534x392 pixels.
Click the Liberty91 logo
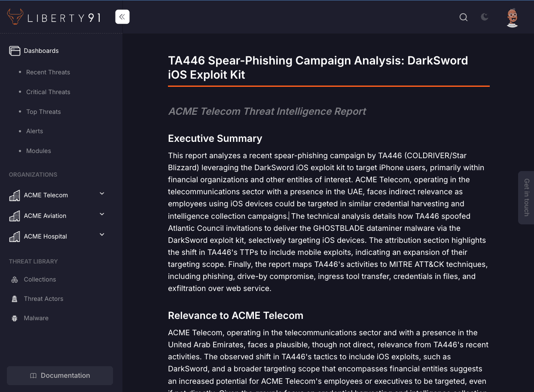pos(53,17)
